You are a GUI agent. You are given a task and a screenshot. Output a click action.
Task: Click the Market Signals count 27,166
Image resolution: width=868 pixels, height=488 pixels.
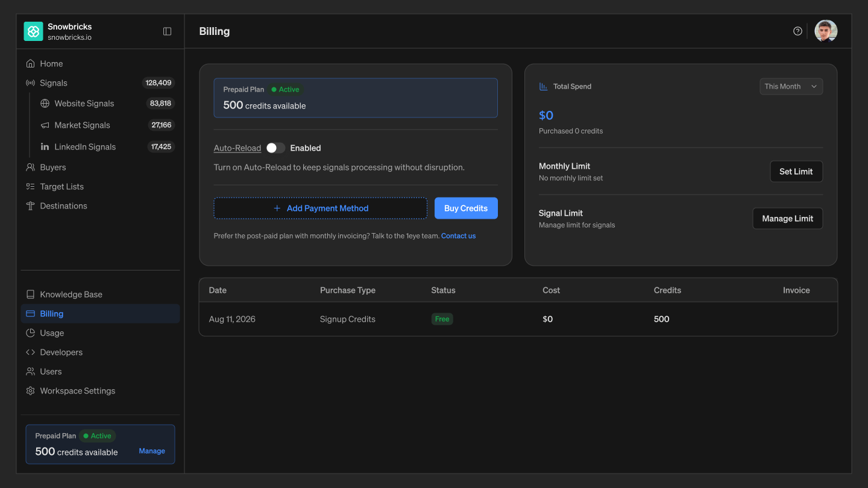162,125
